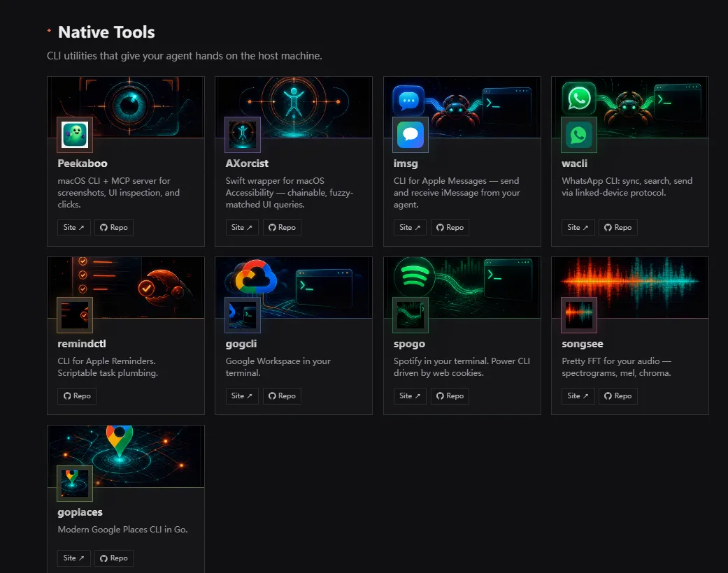This screenshot has width=728, height=573.
Task: Open the songsee Repo button
Action: pyautogui.click(x=618, y=396)
